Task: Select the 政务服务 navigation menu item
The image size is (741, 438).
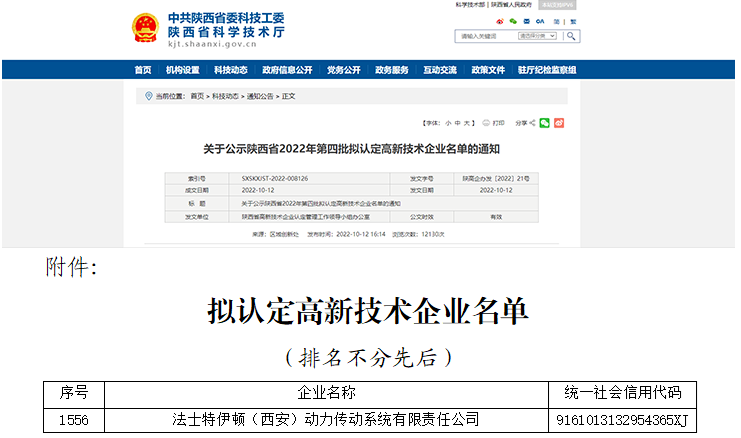Action: [391, 70]
